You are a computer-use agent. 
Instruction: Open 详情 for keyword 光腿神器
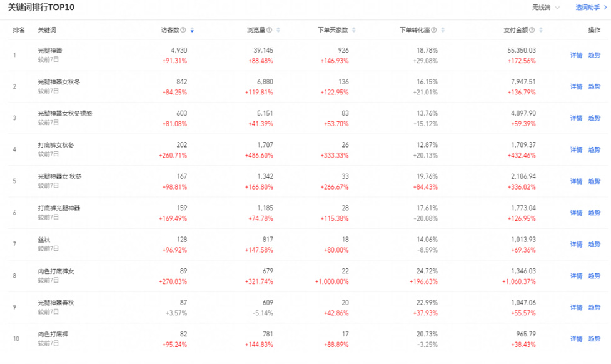576,55
